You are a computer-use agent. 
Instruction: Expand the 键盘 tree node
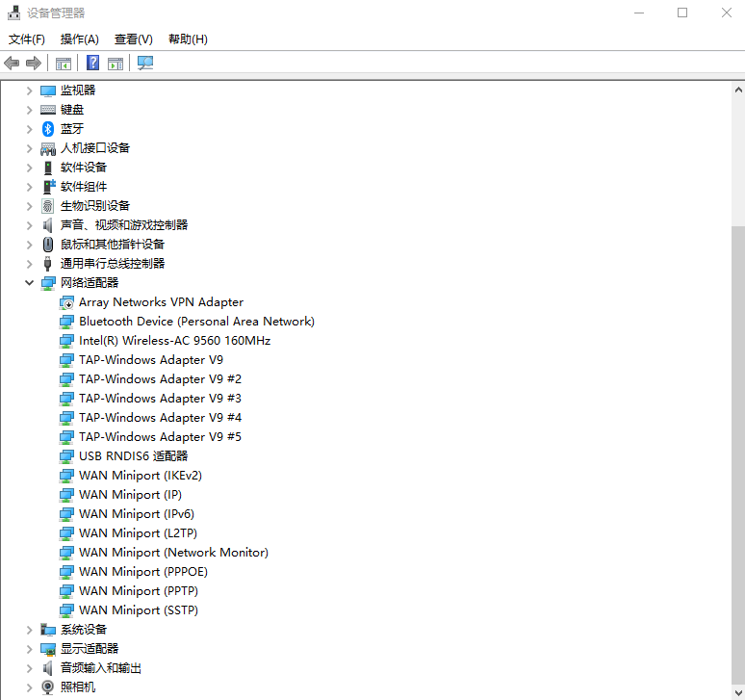tap(29, 110)
